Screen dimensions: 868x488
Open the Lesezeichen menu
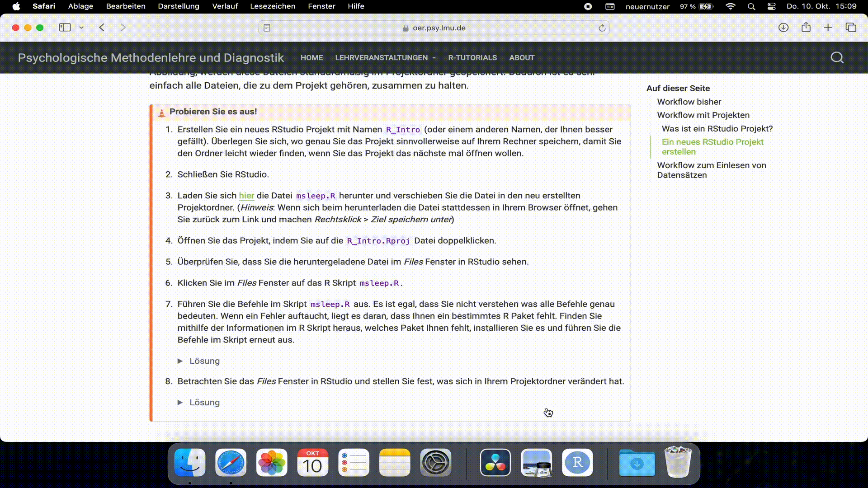[x=273, y=6]
